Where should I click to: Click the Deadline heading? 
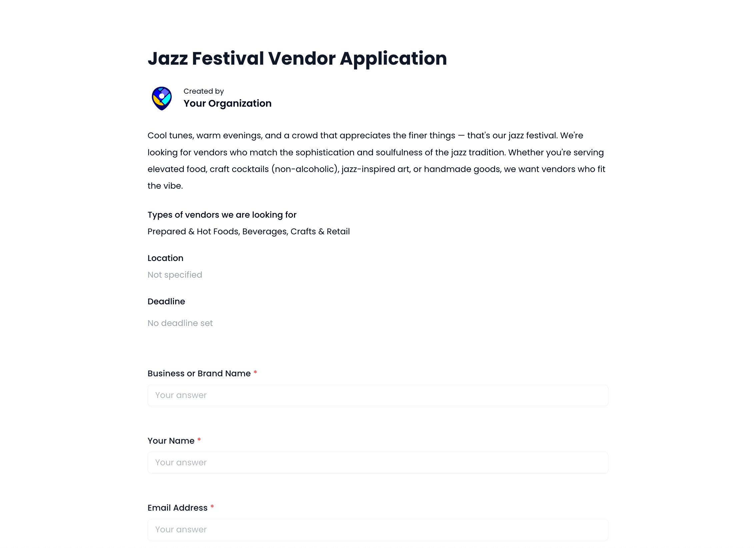(x=166, y=301)
